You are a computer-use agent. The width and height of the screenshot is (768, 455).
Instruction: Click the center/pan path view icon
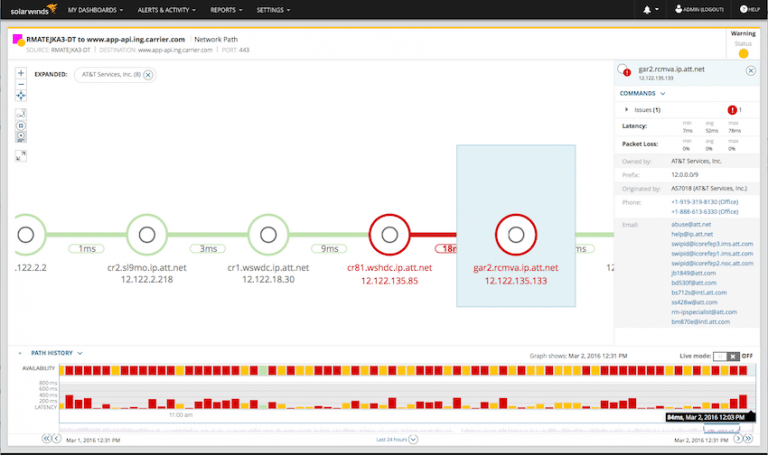21,96
